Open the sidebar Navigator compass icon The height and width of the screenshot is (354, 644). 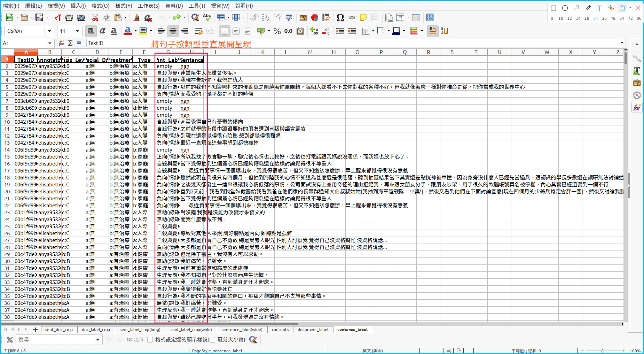(637, 95)
